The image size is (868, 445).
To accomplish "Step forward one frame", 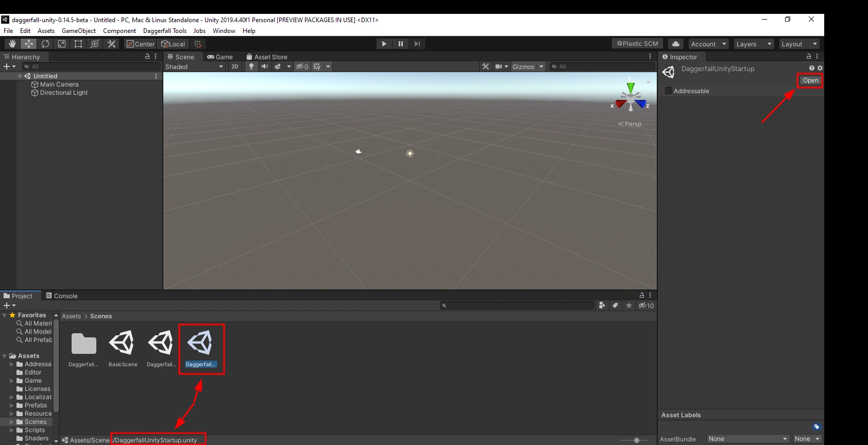I will pyautogui.click(x=417, y=44).
